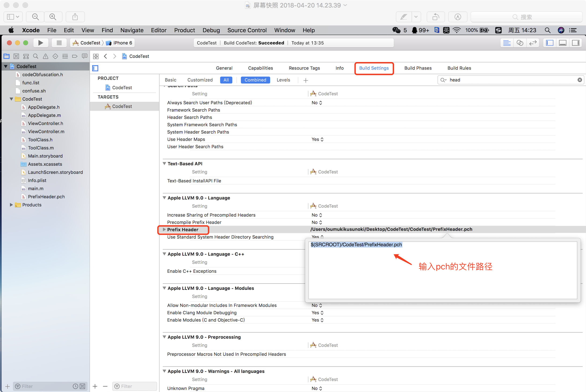Toggle the right inspectors panel
This screenshot has height=392, width=586.
point(576,43)
